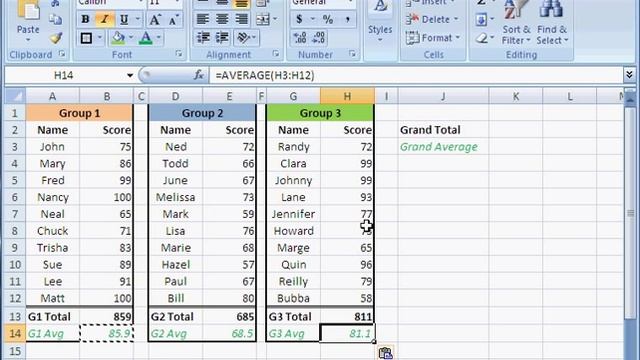Image resolution: width=640 pixels, height=360 pixels.
Task: Select the Grand Average cell
Action: [443, 147]
